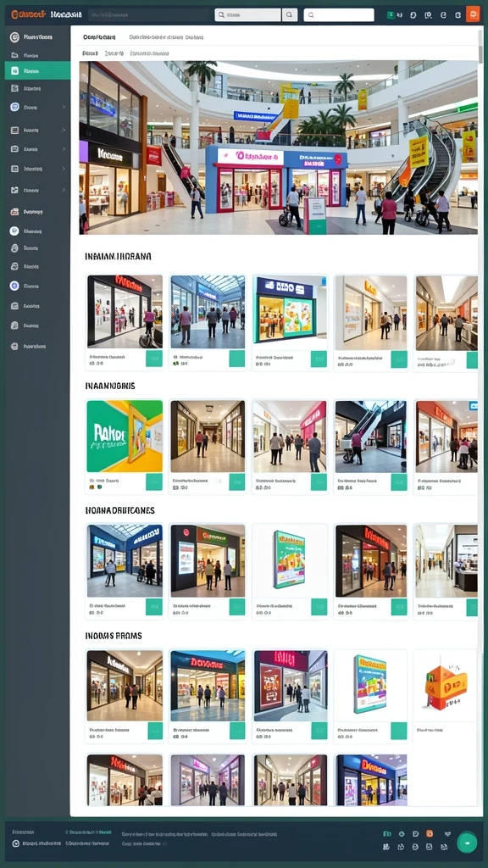This screenshot has height=868, width=488.
Task: Select the highlighted green sidebar menu item
Action: [x=37, y=70]
